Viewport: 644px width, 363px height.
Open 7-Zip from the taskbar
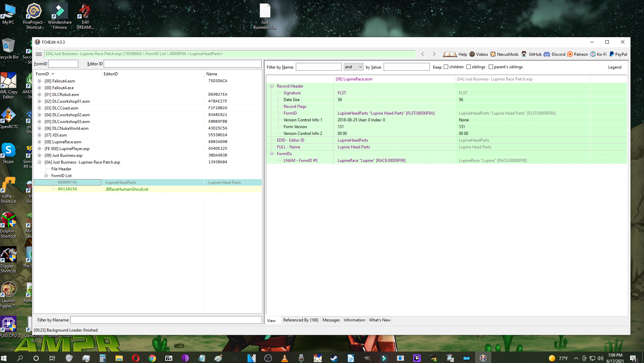169,358
